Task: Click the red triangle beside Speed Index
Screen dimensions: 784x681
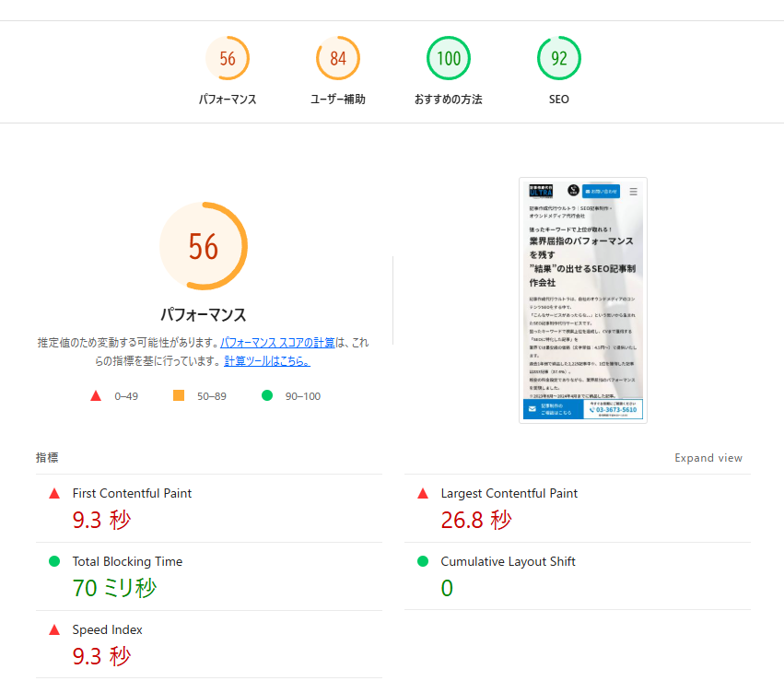Action: pyautogui.click(x=54, y=630)
